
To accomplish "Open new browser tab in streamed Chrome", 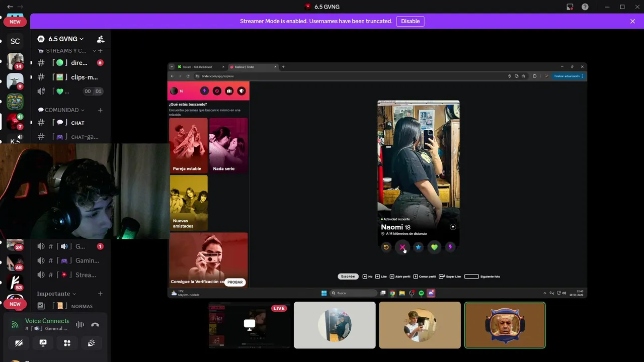I will click(283, 67).
